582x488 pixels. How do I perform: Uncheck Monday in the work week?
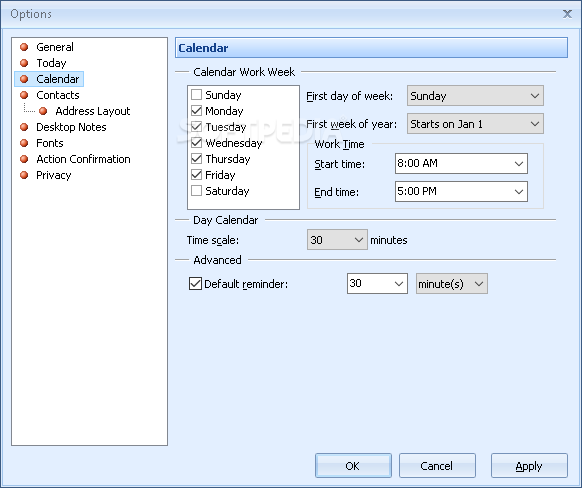pyautogui.click(x=196, y=111)
